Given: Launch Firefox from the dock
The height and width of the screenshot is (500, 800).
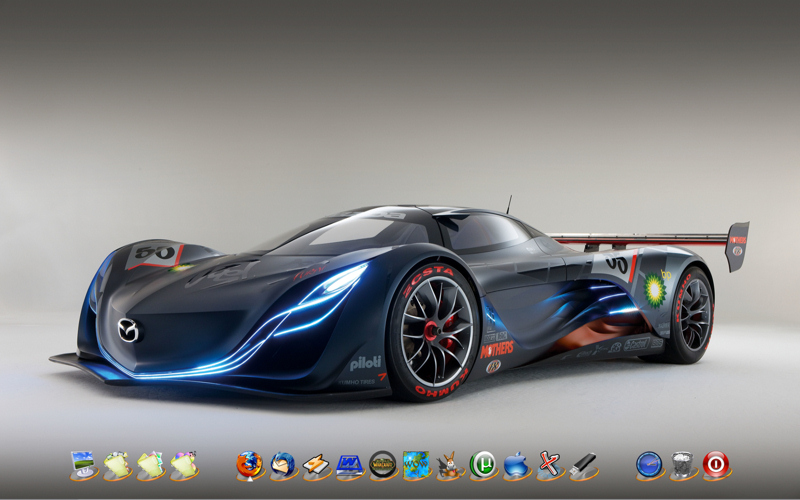Looking at the screenshot, I should (249, 464).
